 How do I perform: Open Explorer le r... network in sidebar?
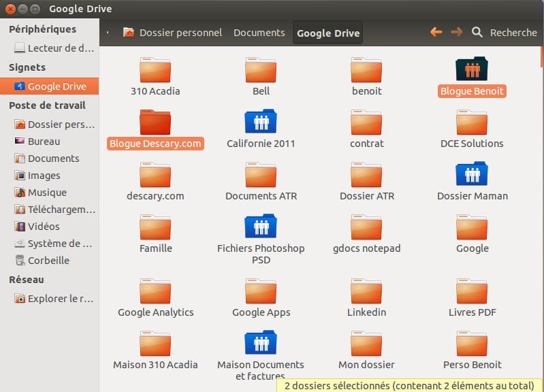coord(50,299)
